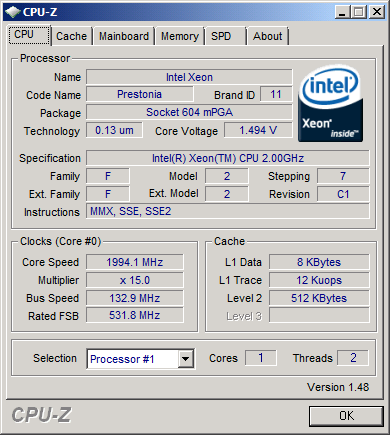Viewport: 390px width, 435px height.
Task: Click the Model value 2
Action: (227, 176)
